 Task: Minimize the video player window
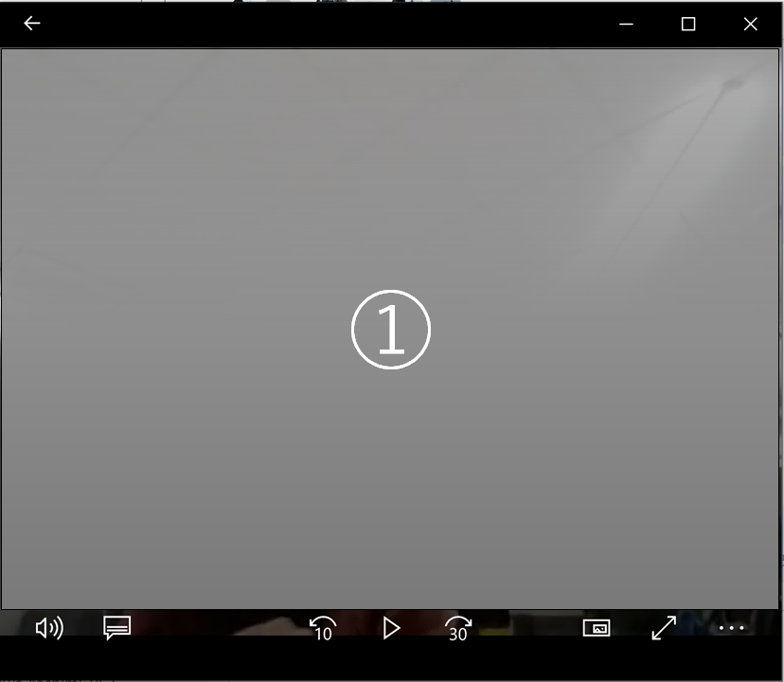pos(626,24)
